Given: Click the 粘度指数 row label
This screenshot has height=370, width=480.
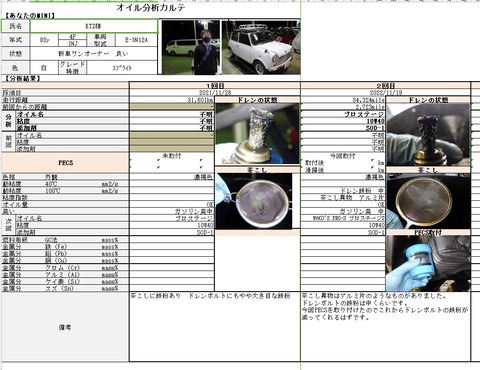Looking at the screenshot, I should [x=15, y=197].
